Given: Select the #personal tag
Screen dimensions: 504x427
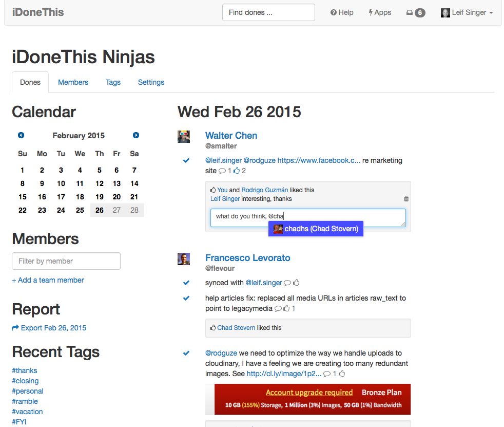Looking at the screenshot, I should click(28, 391).
